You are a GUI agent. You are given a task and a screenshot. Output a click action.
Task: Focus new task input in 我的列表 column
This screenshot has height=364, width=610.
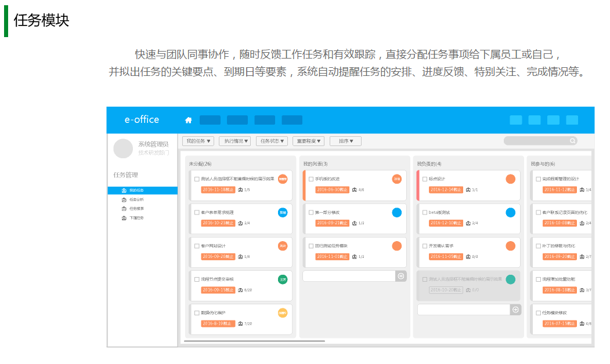click(x=349, y=276)
